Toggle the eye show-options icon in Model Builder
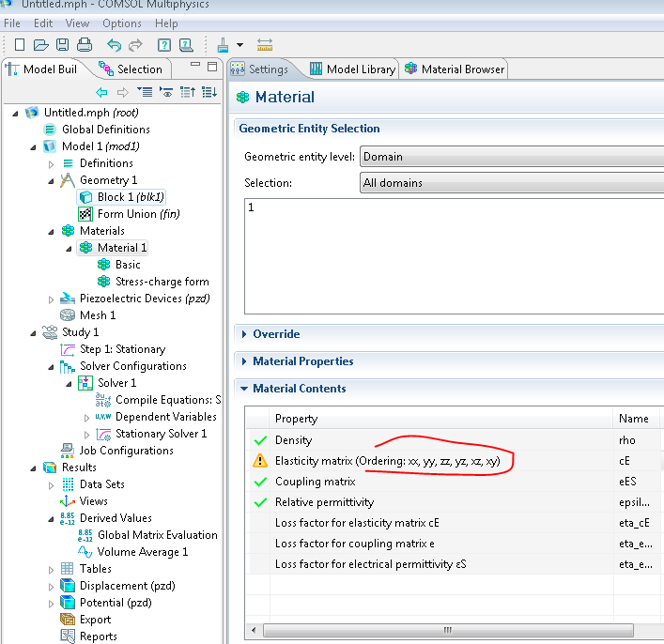The width and height of the screenshot is (664, 644). coord(166,92)
